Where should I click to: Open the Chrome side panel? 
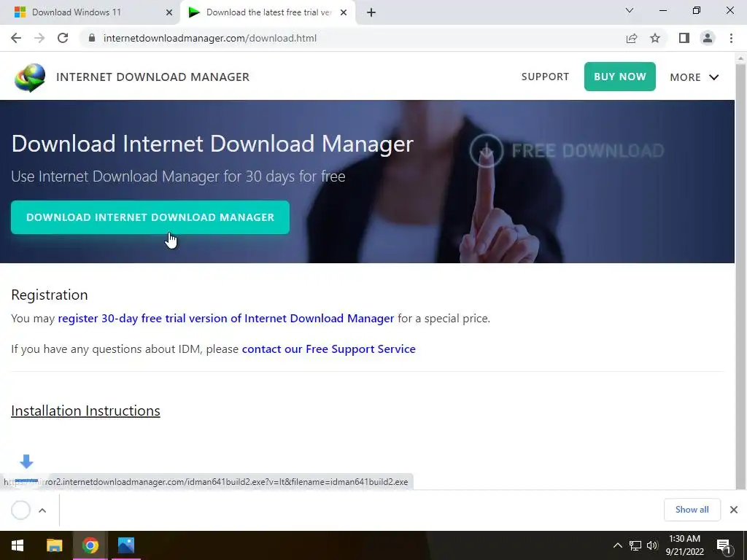(x=684, y=38)
